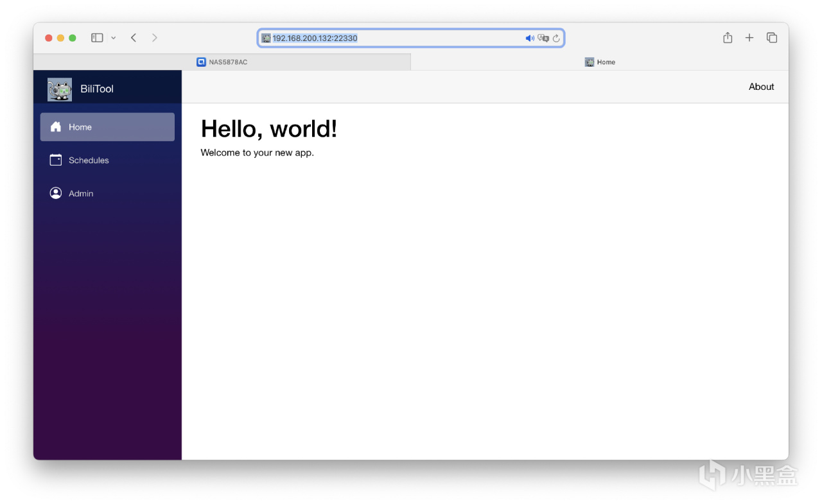This screenshot has width=822, height=504.
Task: Open the Schedules navigation item
Action: 107,161
